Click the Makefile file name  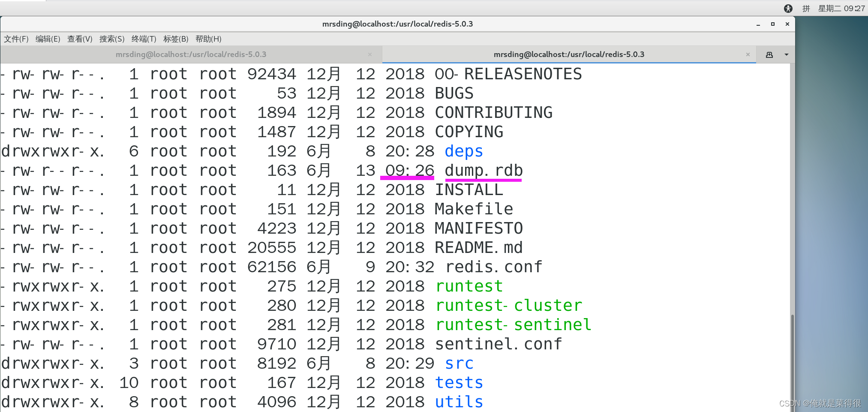(x=474, y=209)
